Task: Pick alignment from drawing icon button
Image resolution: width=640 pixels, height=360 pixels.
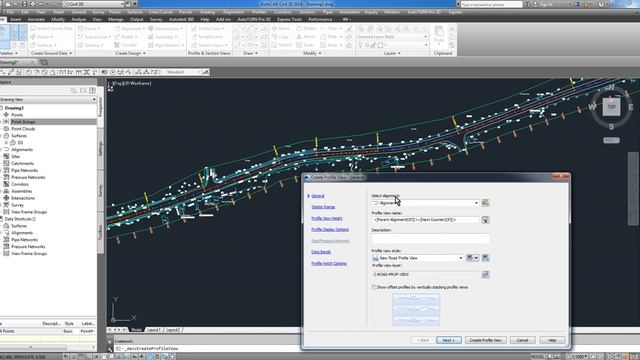Action: [x=485, y=203]
